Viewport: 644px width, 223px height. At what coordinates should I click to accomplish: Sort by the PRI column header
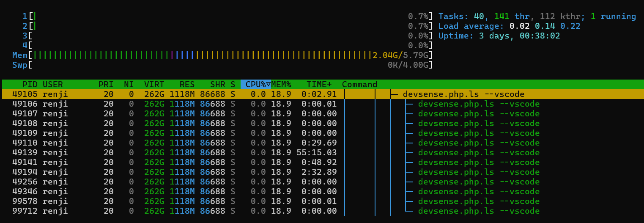(106, 84)
